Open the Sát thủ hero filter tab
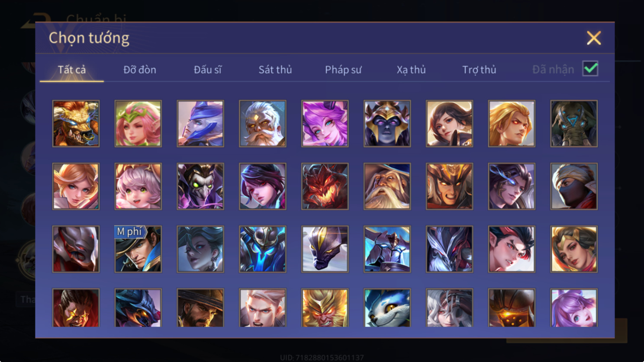This screenshot has height=362, width=644. pyautogui.click(x=275, y=70)
